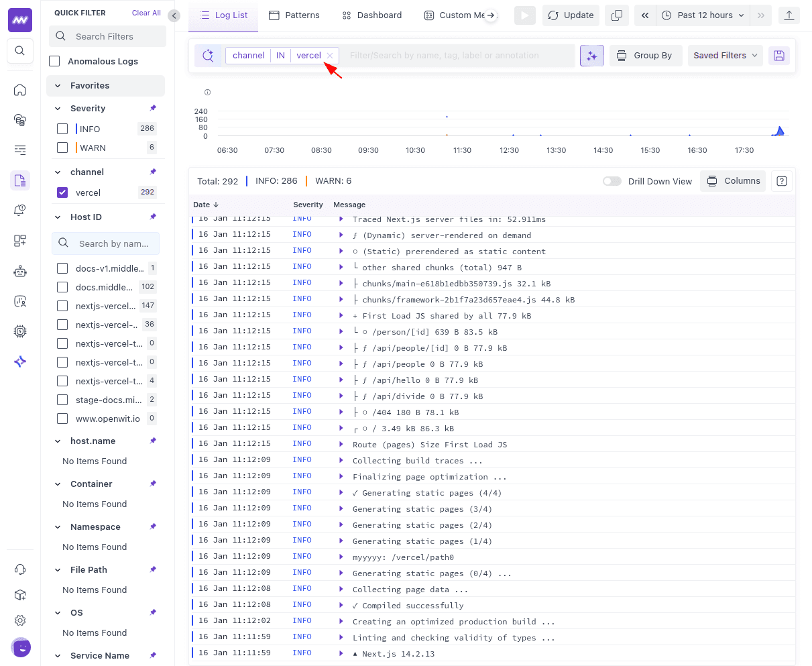Open the Past 12 hours time range dropdown
Screen dimensions: 812x666
(702, 15)
